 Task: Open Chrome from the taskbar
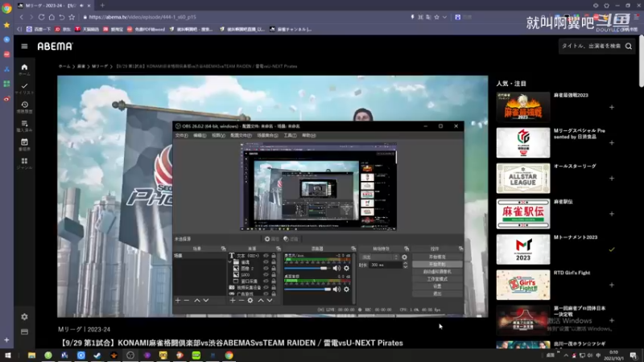[x=229, y=356]
